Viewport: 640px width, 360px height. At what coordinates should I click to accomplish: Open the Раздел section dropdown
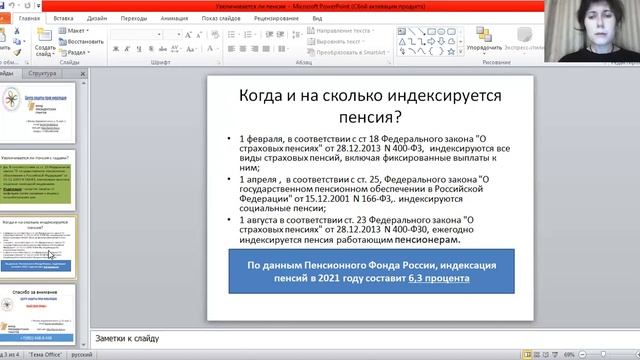(x=74, y=52)
